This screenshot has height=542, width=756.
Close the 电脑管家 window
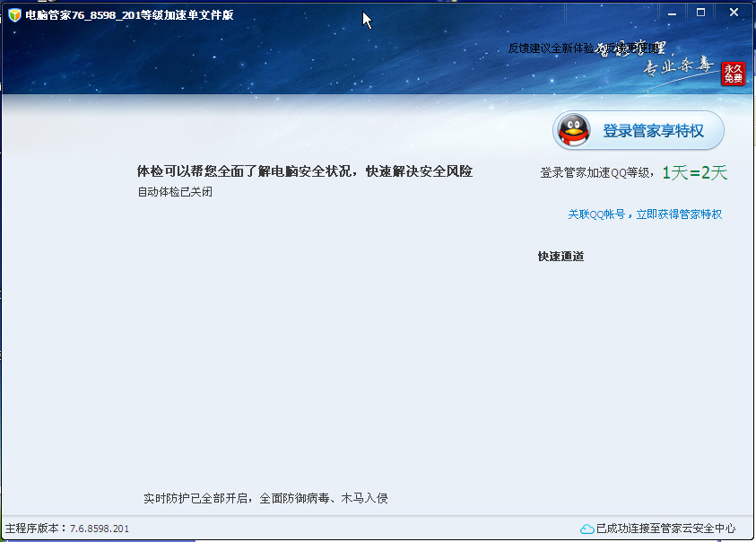[x=734, y=13]
